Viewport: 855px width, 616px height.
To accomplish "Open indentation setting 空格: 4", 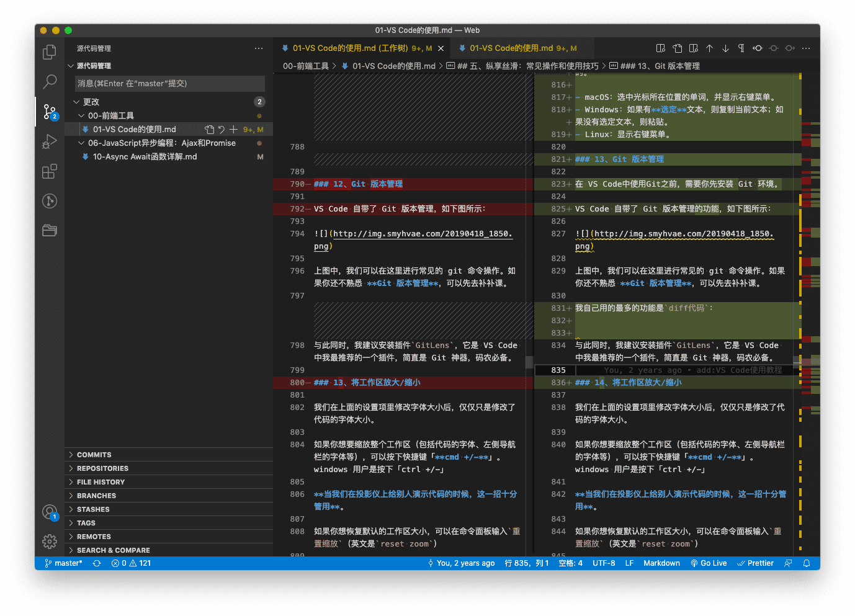I will click(x=570, y=563).
